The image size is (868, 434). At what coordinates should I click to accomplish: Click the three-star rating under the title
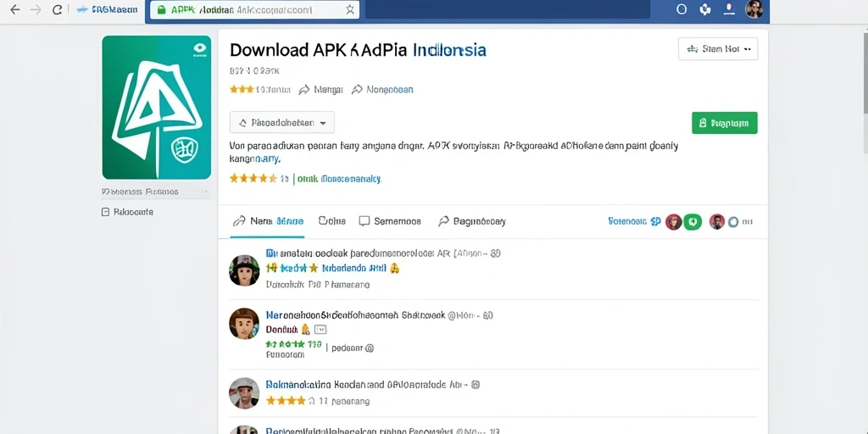coord(242,89)
